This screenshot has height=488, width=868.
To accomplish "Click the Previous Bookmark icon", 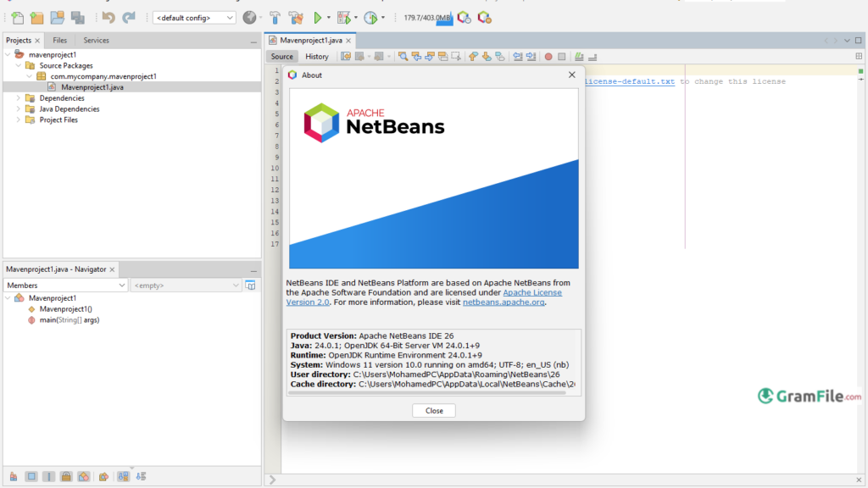I will (473, 57).
